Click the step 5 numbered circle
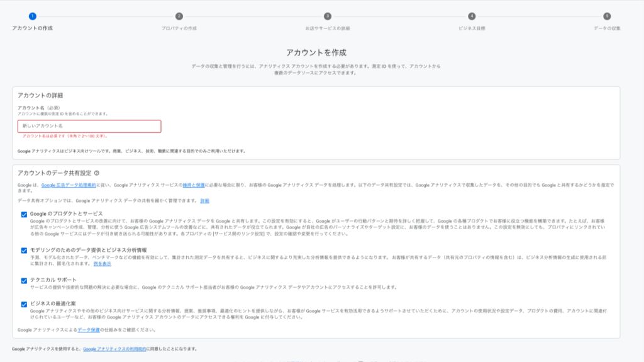The height and width of the screenshot is (362, 644). (x=607, y=16)
